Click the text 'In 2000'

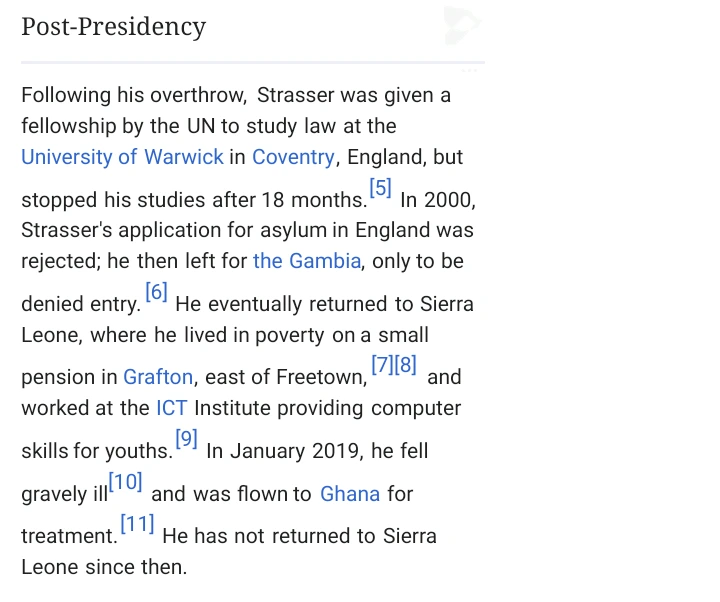[x=436, y=200]
